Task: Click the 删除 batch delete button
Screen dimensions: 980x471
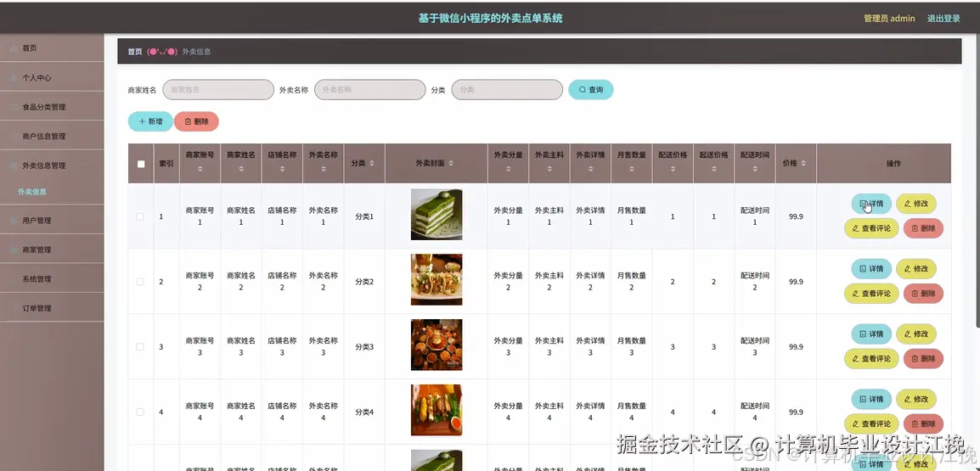Action: 196,121
